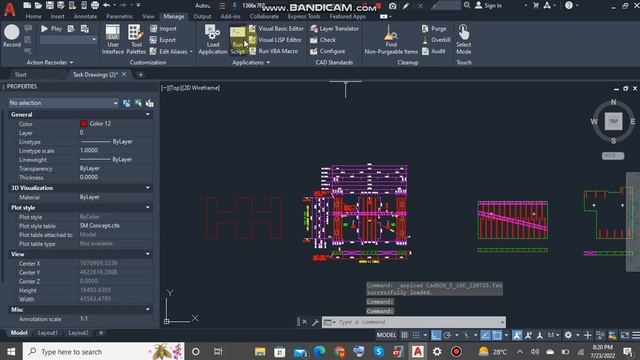The height and width of the screenshot is (360, 640).
Task: Toggle object snap in status bar
Action: tap(497, 335)
